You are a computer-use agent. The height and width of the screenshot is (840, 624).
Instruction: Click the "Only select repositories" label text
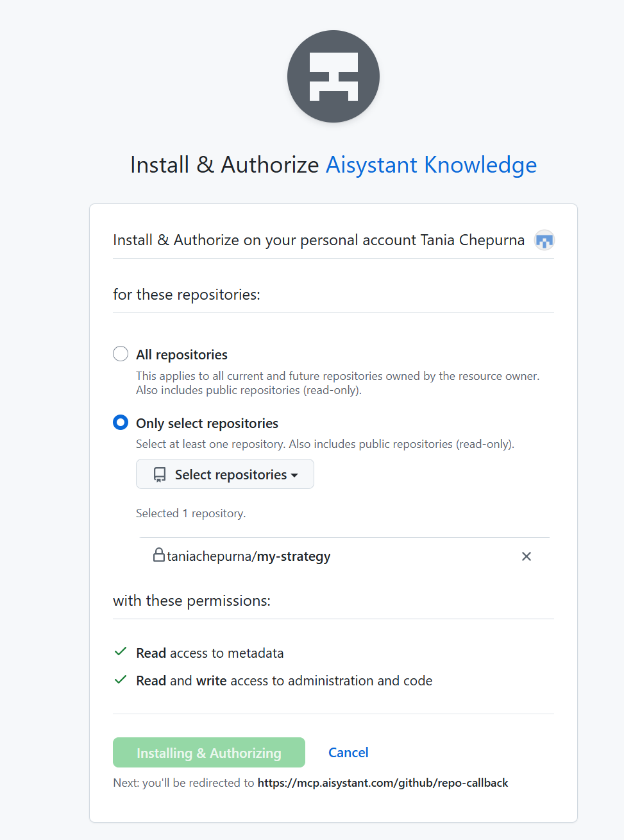point(207,424)
